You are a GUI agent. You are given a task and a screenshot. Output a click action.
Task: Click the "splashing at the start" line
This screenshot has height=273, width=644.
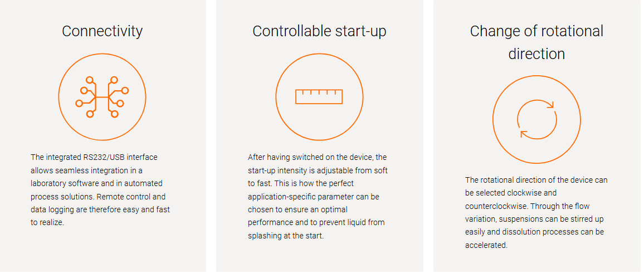tap(286, 236)
